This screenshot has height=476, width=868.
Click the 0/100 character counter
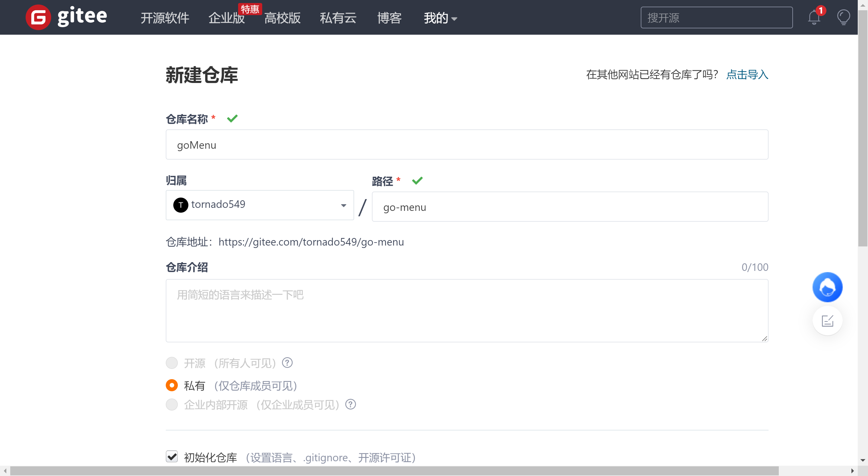[x=754, y=267]
